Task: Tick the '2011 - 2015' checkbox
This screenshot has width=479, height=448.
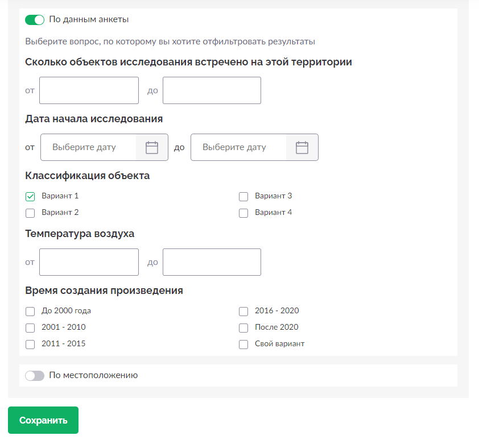Action: point(30,345)
